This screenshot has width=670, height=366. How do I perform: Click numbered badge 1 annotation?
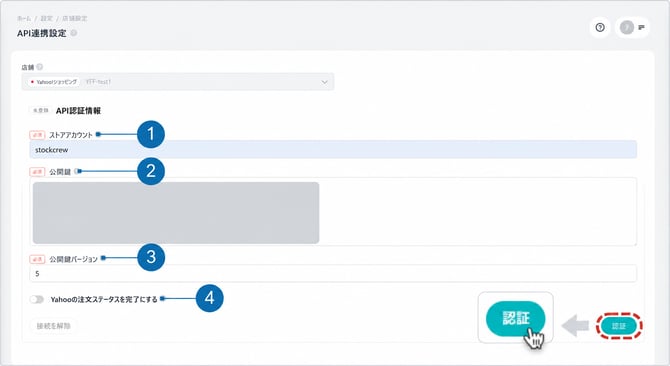151,134
